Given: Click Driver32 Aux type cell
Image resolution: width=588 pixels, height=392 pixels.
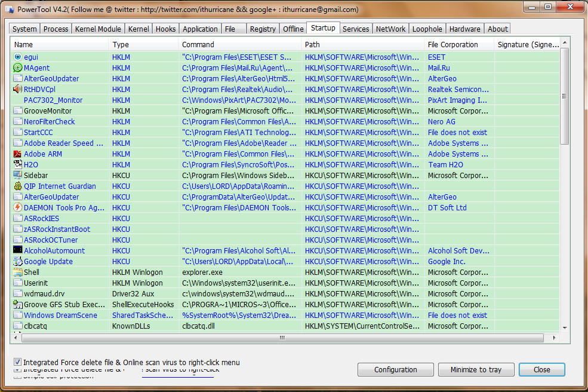Looking at the screenshot, I should coord(133,294).
